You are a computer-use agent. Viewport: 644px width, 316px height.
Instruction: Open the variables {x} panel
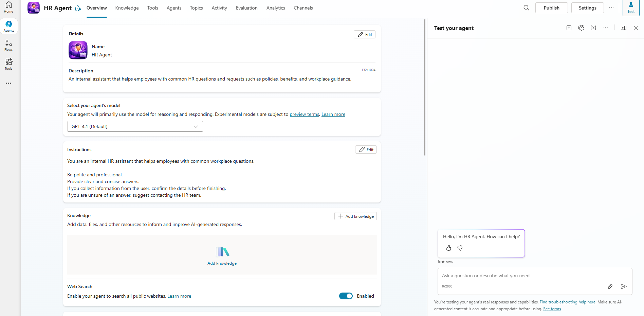593,28
